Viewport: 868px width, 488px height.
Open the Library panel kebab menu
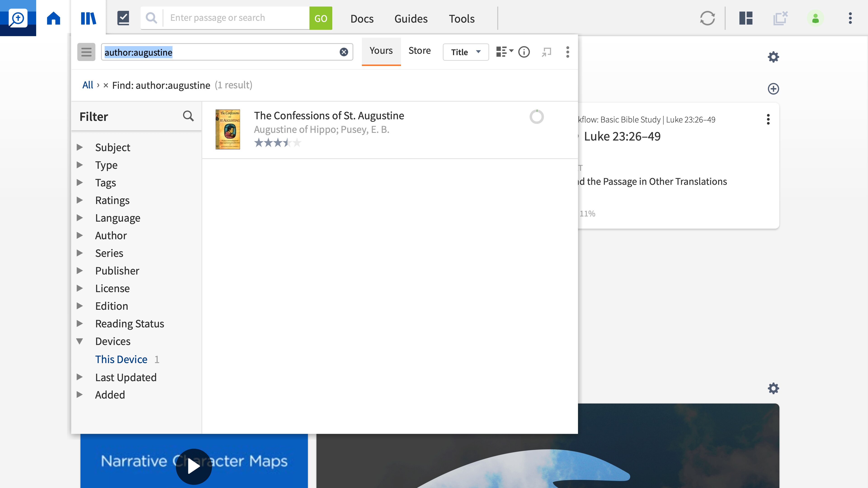[x=568, y=52]
